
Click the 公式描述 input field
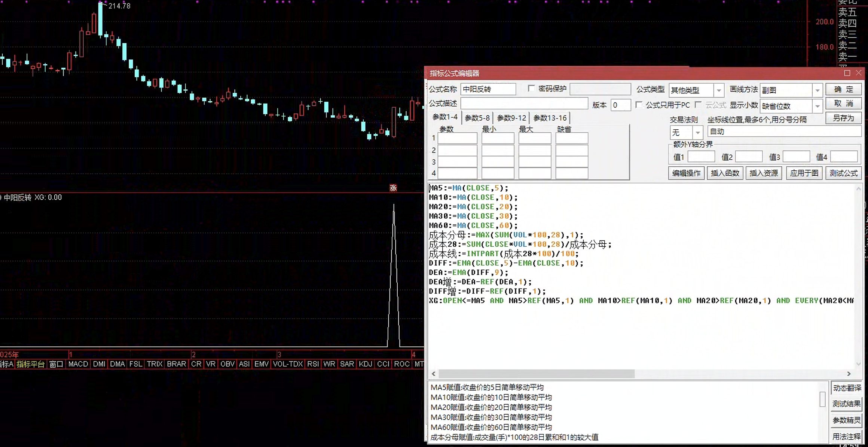coord(524,104)
